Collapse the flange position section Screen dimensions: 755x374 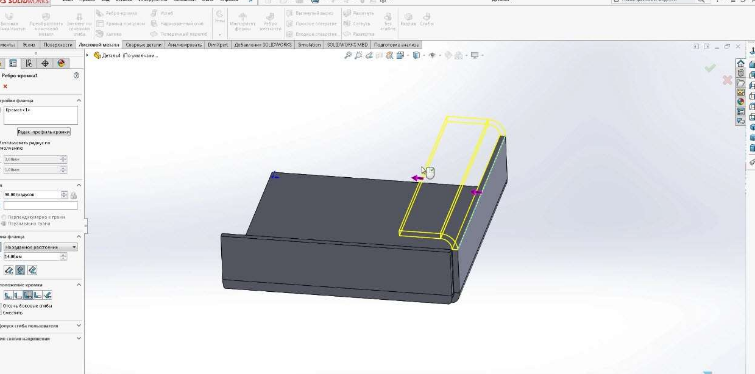79,285
